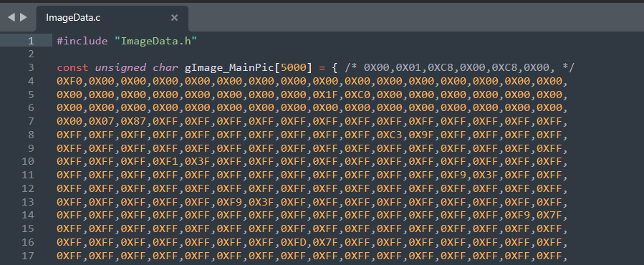
Task: Click the right tab navigation arrow
Action: (24, 17)
